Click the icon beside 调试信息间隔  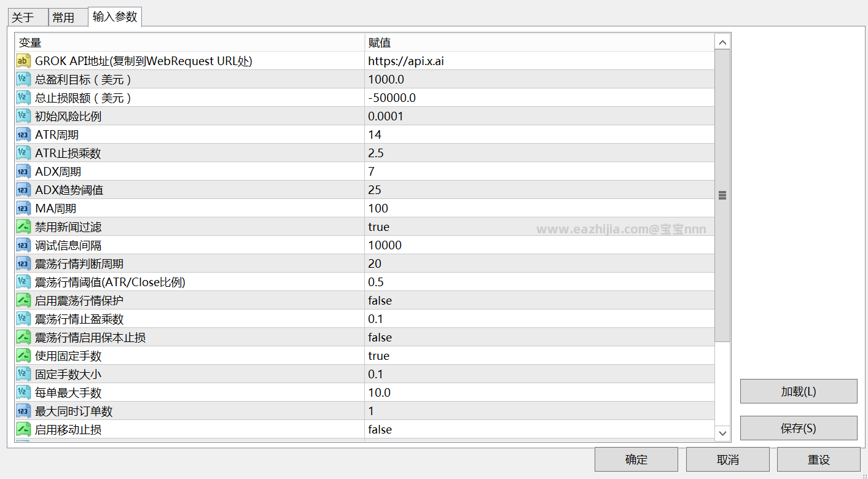point(23,245)
